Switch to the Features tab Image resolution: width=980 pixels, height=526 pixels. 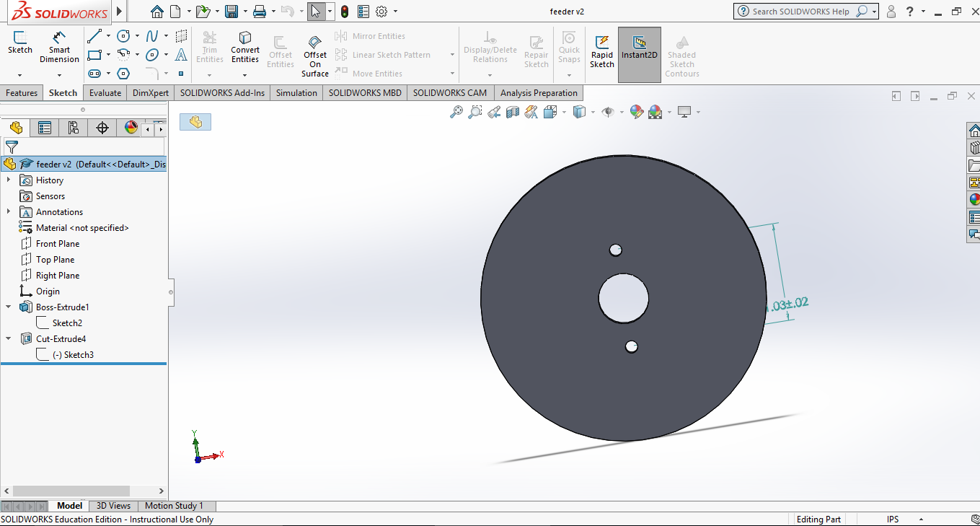22,92
